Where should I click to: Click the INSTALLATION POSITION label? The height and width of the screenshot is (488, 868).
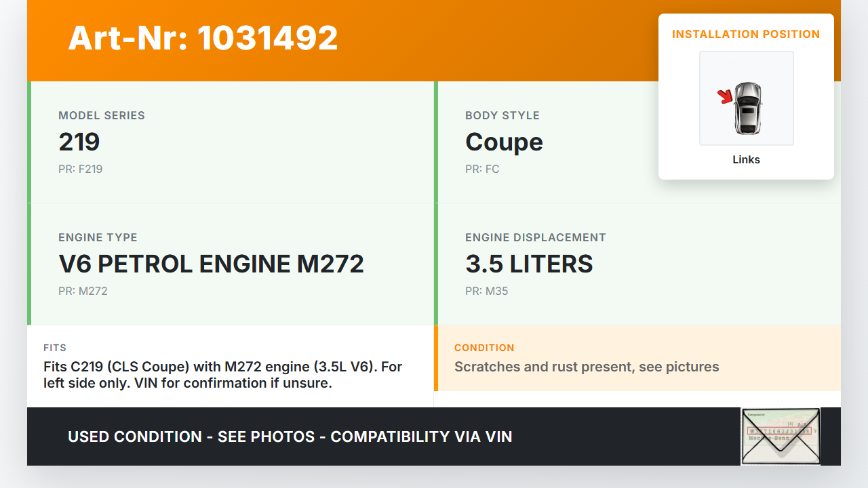click(746, 34)
